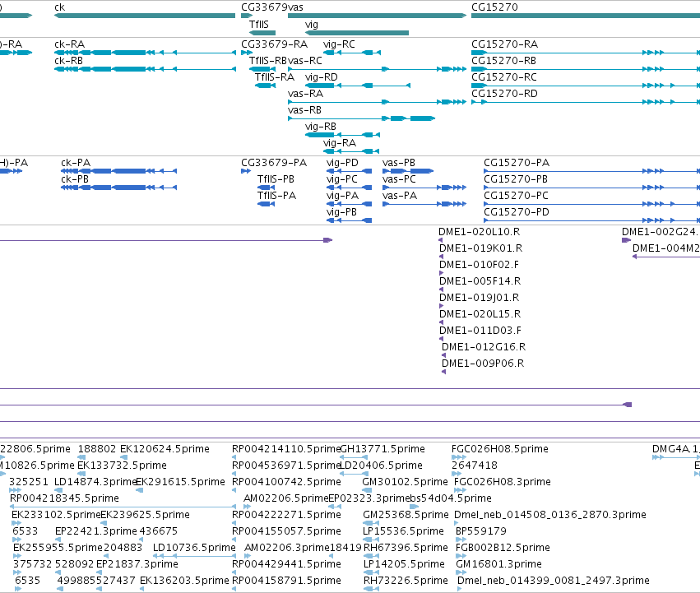Open the CG33679-PA protein label
This screenshot has height=593, width=700.
point(274,163)
